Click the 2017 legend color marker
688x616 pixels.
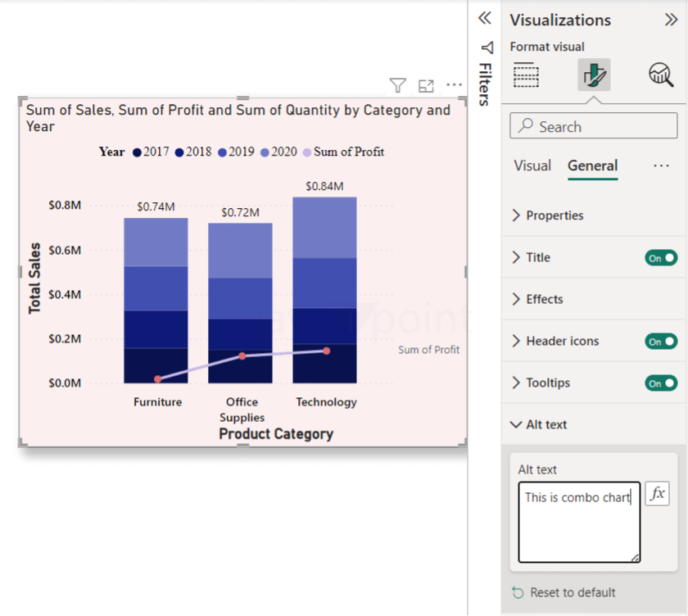[137, 152]
